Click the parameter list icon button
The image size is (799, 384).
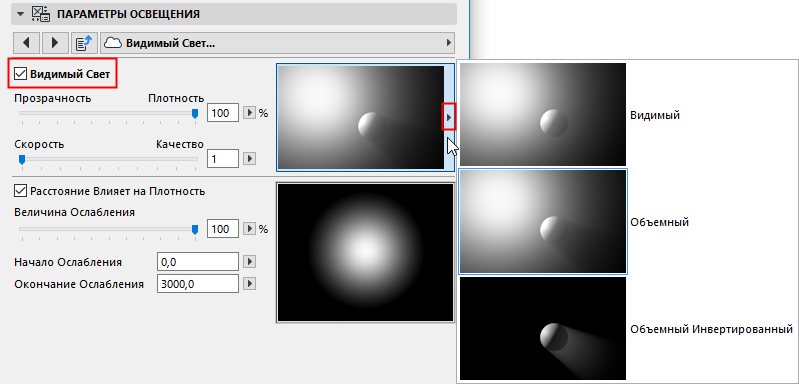coord(84,43)
